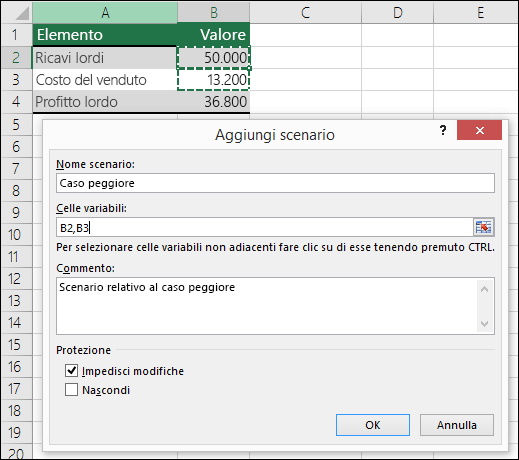Select column D header
This screenshot has height=460, width=519.
pyautogui.click(x=397, y=13)
